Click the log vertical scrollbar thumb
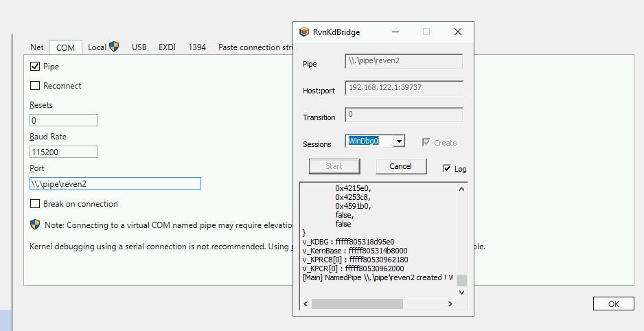This screenshot has width=644, height=331. click(x=461, y=280)
